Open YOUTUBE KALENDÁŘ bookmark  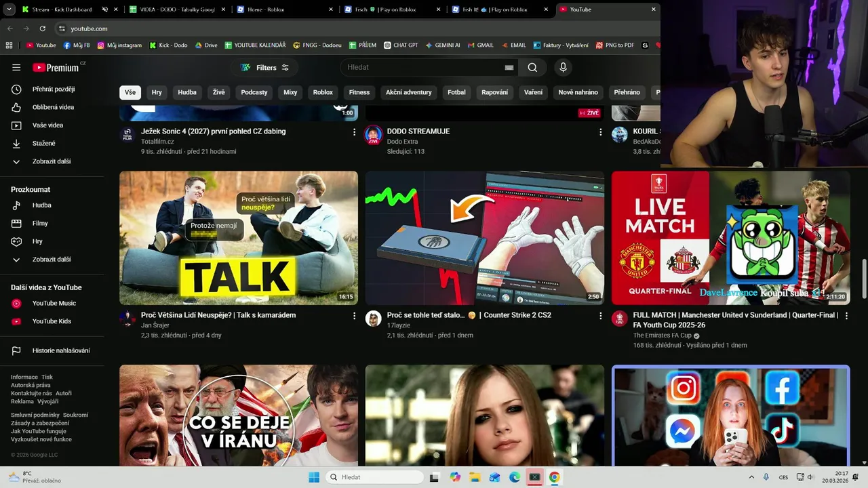(255, 45)
